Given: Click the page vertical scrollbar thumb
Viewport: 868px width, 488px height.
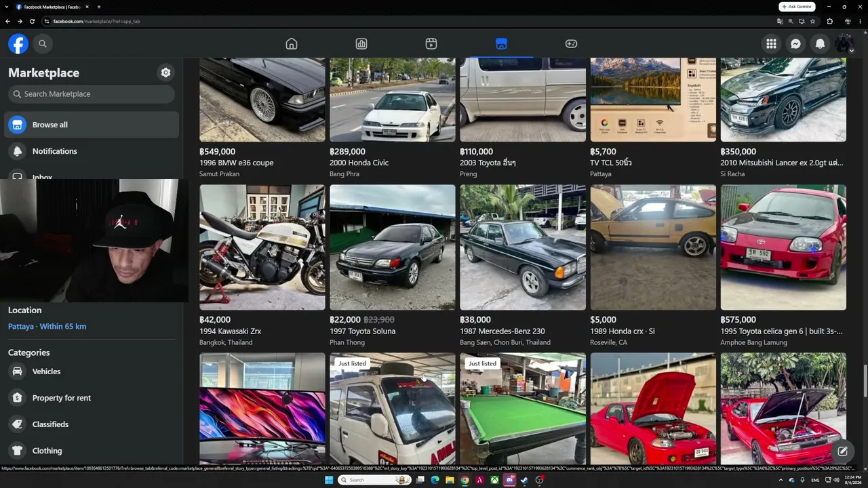Looking at the screenshot, I should tap(864, 381).
